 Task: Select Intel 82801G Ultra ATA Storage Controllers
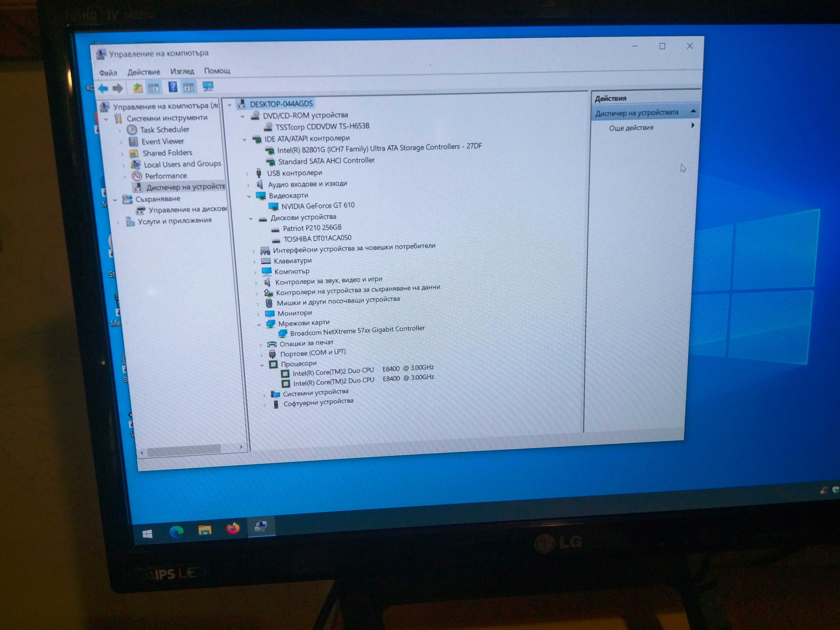pos(379,148)
